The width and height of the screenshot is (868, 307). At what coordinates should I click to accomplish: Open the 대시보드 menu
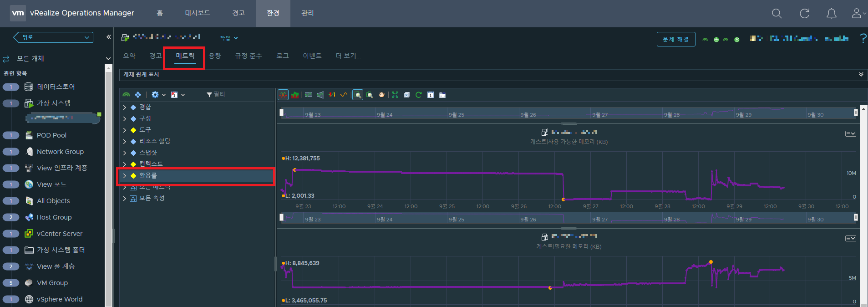198,13
